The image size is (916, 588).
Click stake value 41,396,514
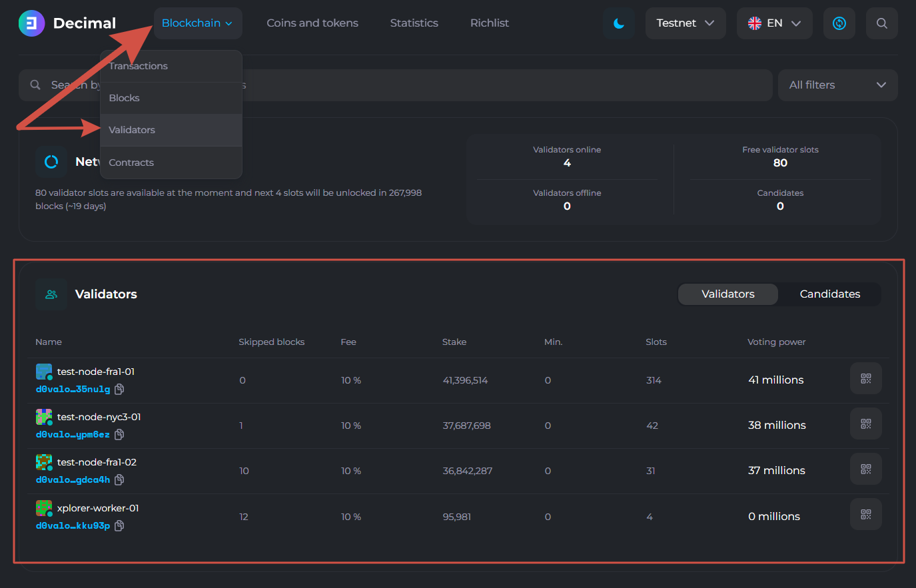(465, 380)
